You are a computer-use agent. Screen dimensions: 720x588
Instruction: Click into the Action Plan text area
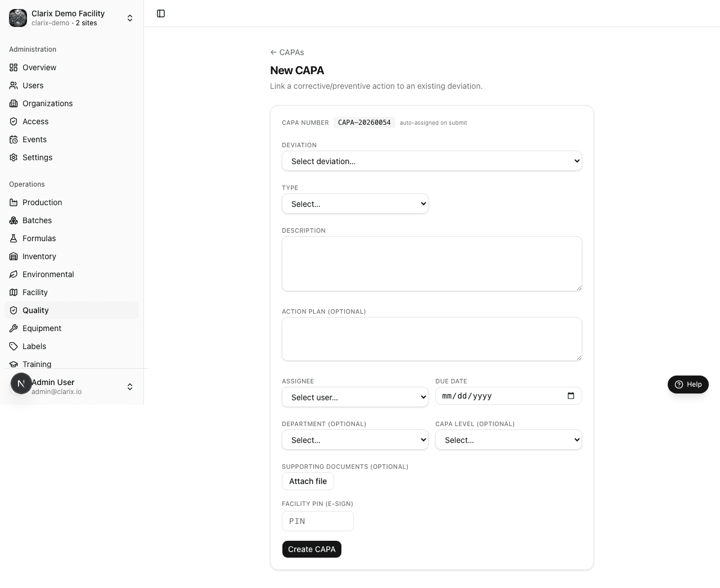click(432, 339)
